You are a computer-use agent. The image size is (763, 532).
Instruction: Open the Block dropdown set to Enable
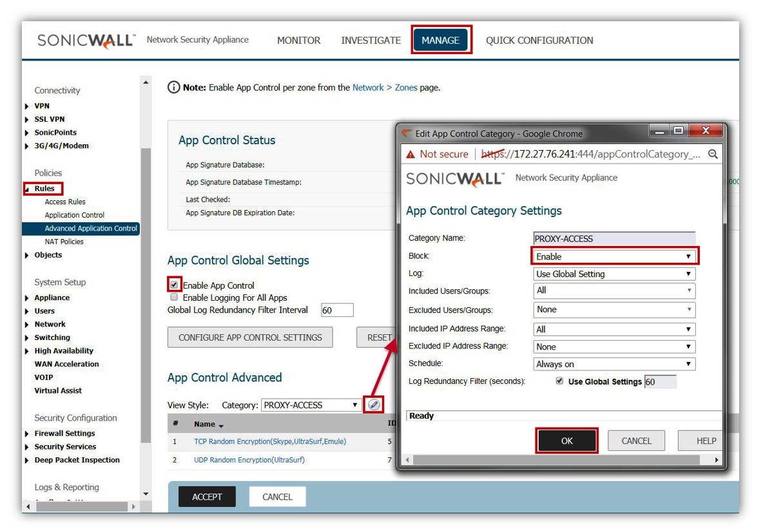point(615,256)
